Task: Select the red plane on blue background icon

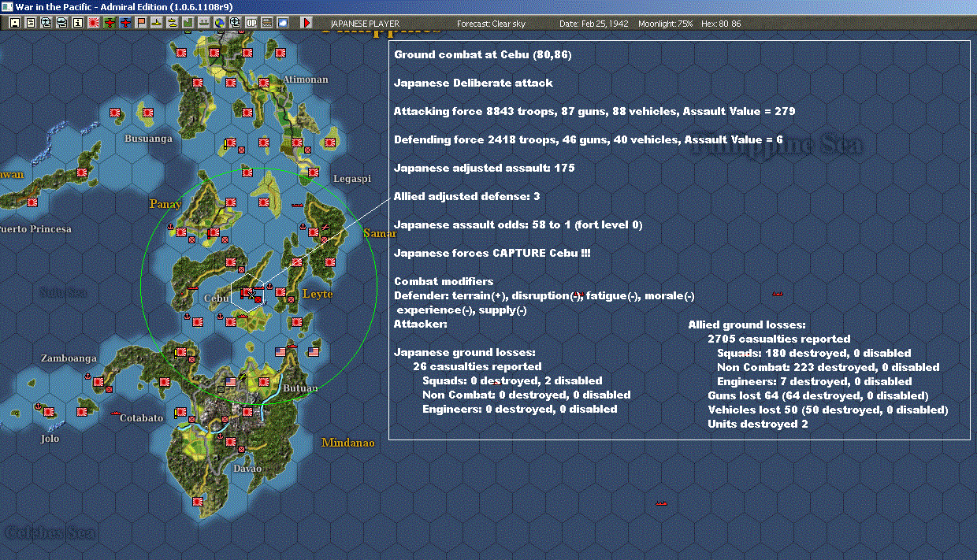Action: (125, 23)
